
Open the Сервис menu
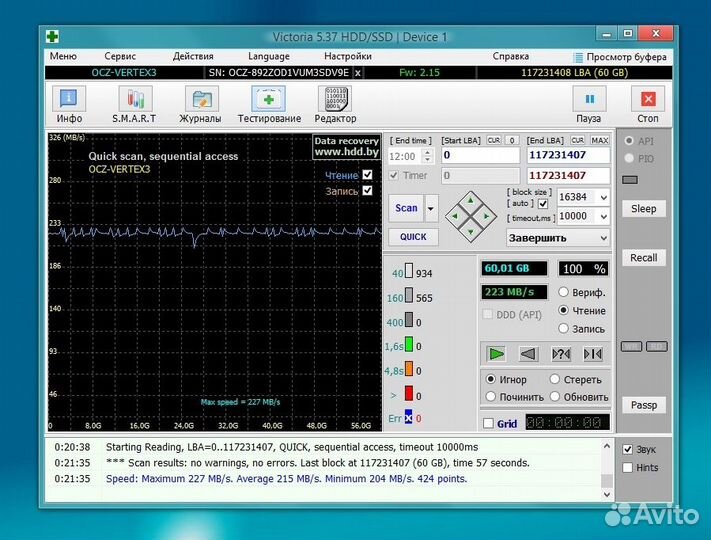point(120,56)
